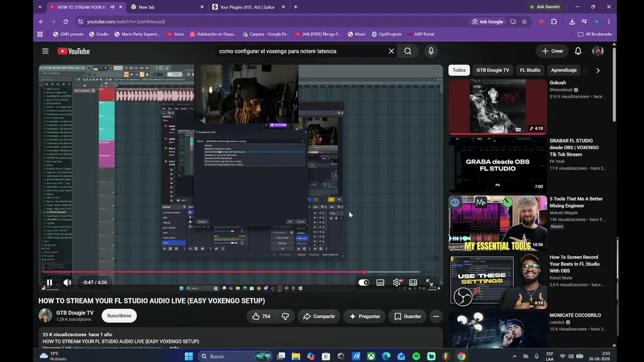Open the YouTube account avatar menu

pyautogui.click(x=598, y=51)
